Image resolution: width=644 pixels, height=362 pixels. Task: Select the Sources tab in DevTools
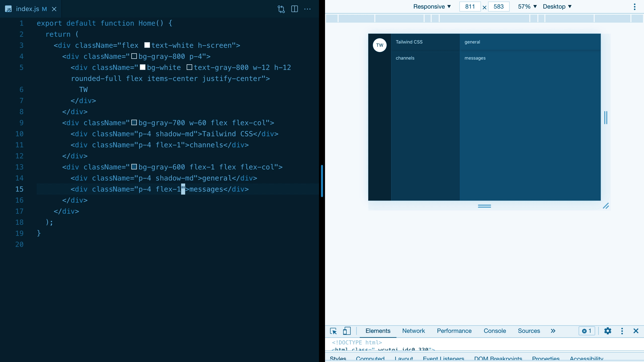(x=529, y=331)
